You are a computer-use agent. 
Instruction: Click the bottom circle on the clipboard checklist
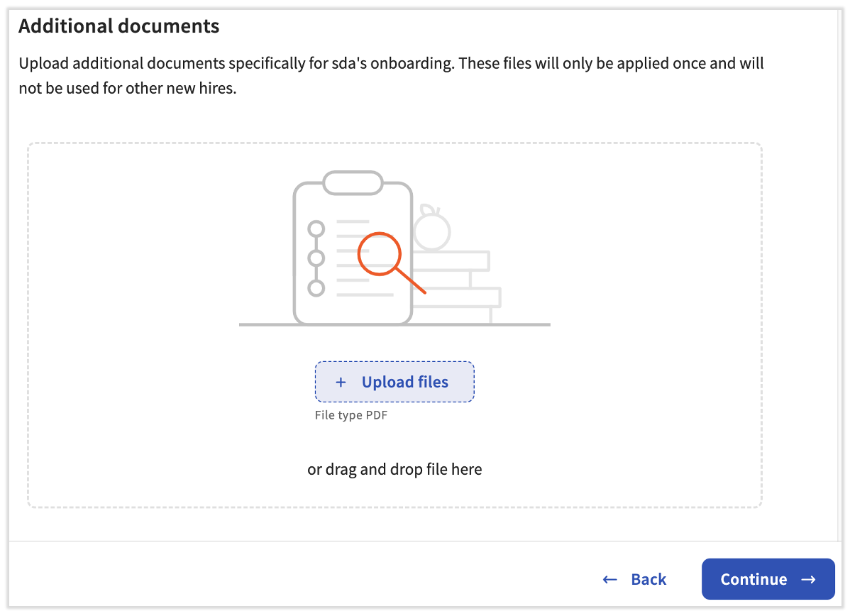coord(316,287)
